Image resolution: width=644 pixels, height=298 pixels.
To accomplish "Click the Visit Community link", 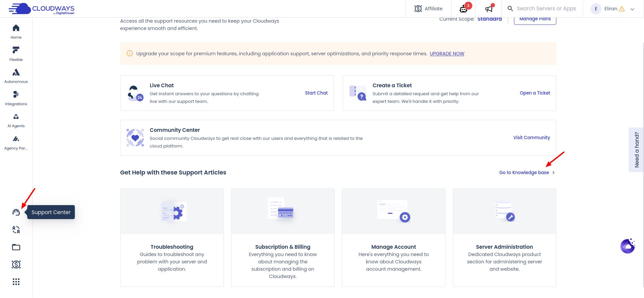I will (x=532, y=138).
